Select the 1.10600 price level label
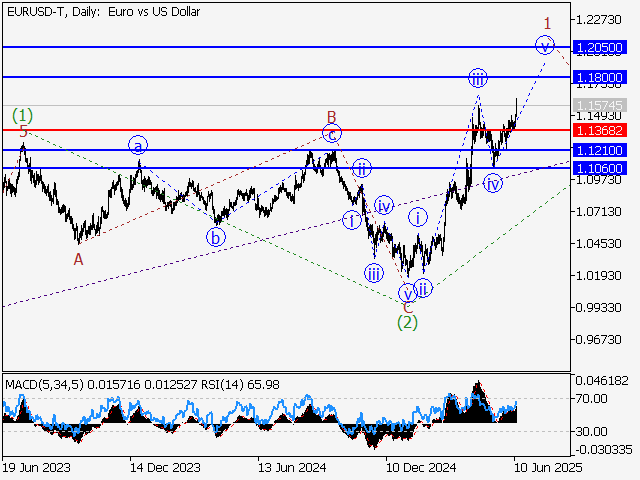 (601, 169)
